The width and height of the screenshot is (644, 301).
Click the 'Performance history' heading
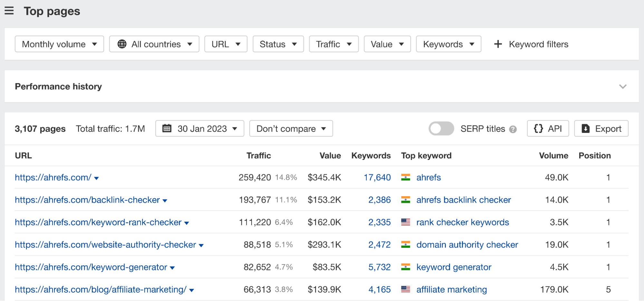point(58,86)
